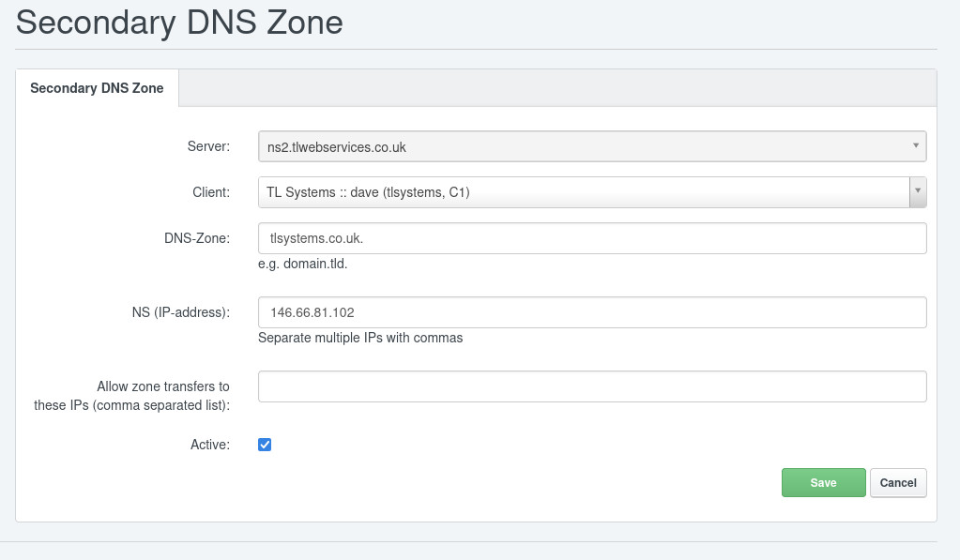960x560 pixels.
Task: Click the Active: label text
Action: (210, 445)
